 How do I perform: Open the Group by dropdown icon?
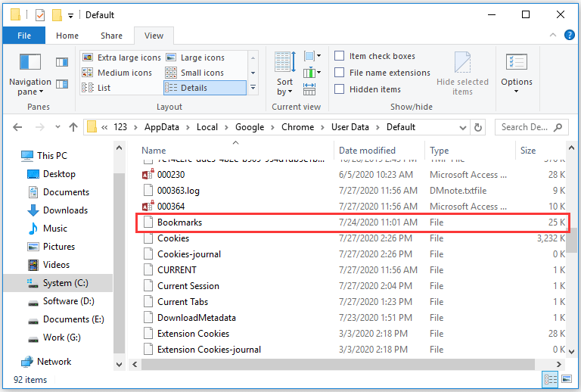[x=312, y=56]
